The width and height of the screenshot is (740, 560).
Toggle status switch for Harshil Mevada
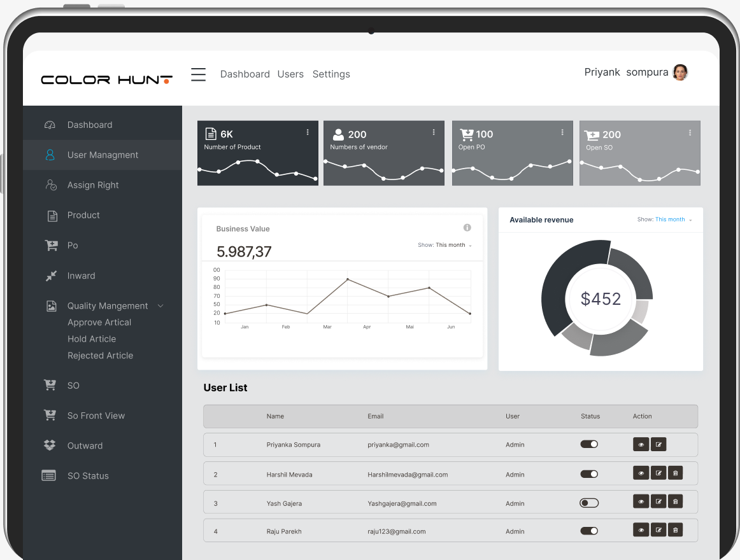coord(589,474)
